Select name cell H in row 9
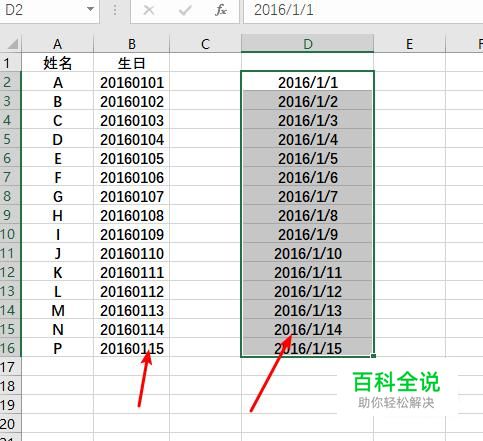Screen dimensions: 483x441 [x=58, y=215]
